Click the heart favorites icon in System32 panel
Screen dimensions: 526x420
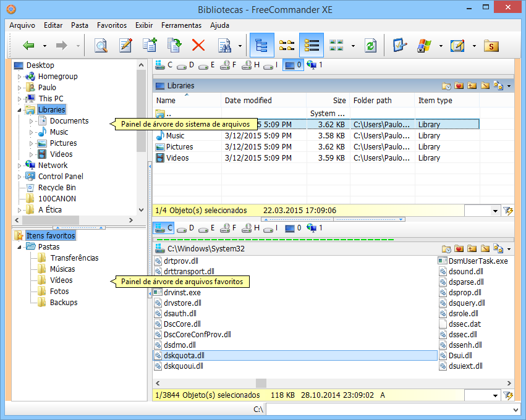(459, 249)
